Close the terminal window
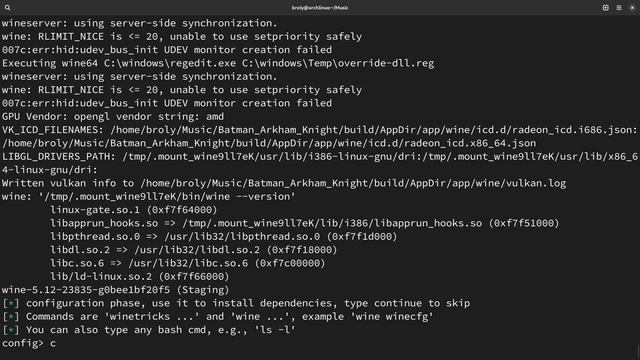 632,7
